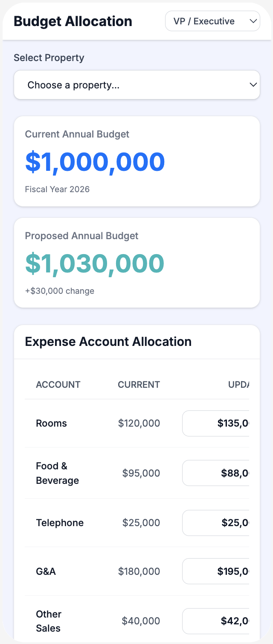Open the Choose a property selector
The width and height of the screenshot is (273, 644).
(x=136, y=85)
